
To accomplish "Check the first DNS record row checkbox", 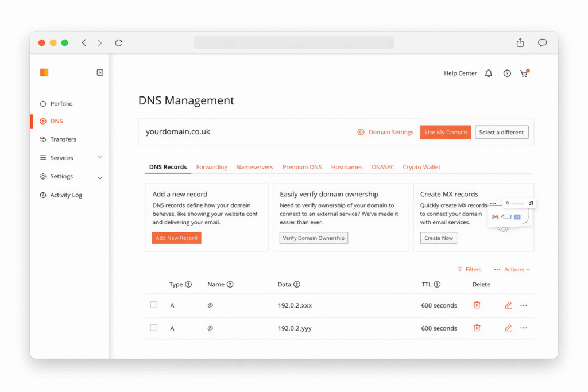I will click(x=153, y=305).
